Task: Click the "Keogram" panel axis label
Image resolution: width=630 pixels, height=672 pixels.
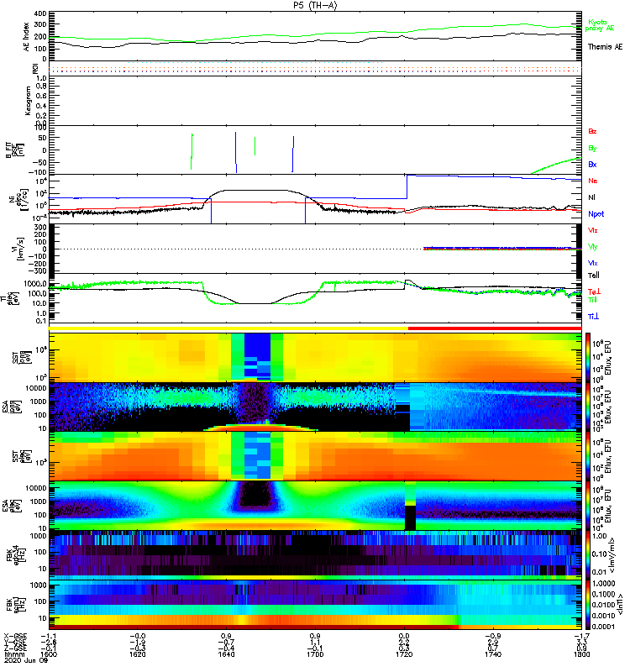Action: click(28, 100)
